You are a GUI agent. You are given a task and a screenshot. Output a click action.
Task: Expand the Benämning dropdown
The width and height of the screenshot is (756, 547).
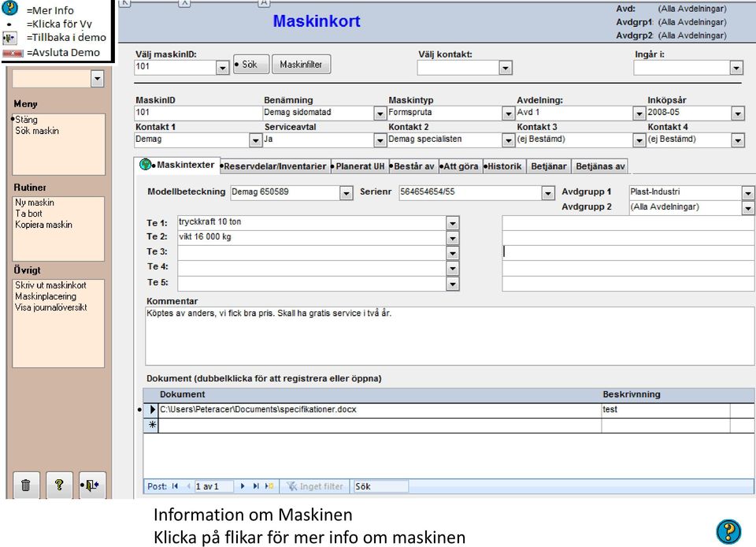click(380, 113)
